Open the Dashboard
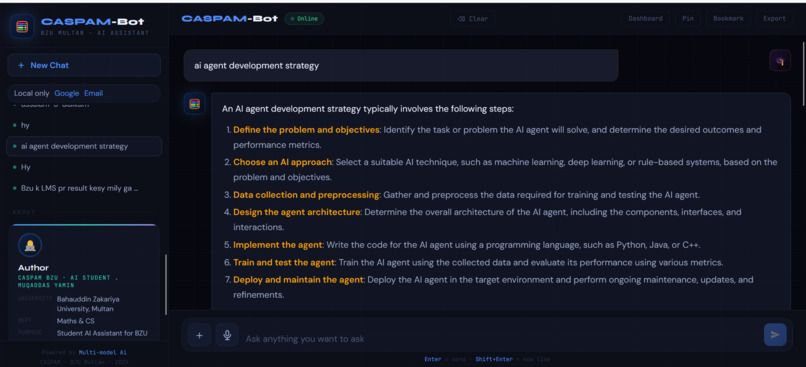 [645, 19]
